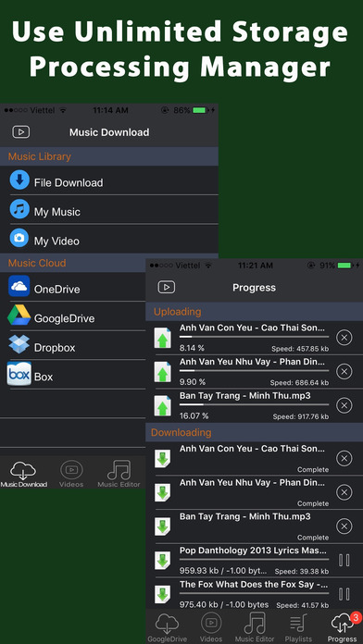Select the Dropbox box icon
363x644 pixels.
tap(19, 344)
